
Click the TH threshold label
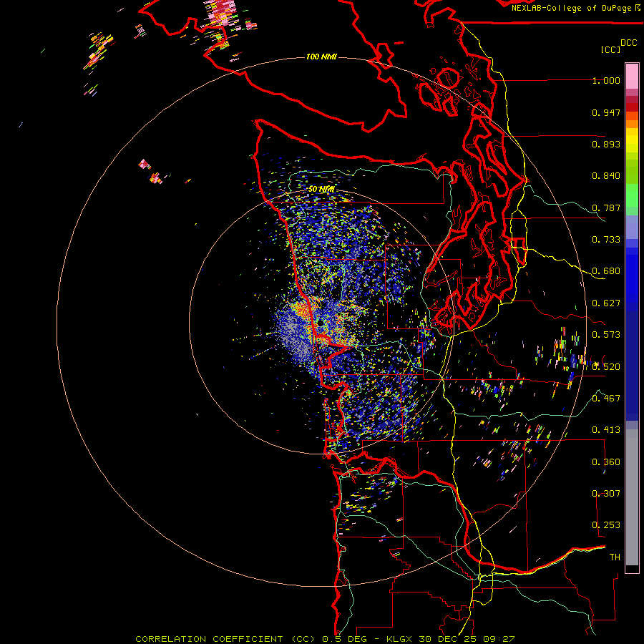coord(615,557)
